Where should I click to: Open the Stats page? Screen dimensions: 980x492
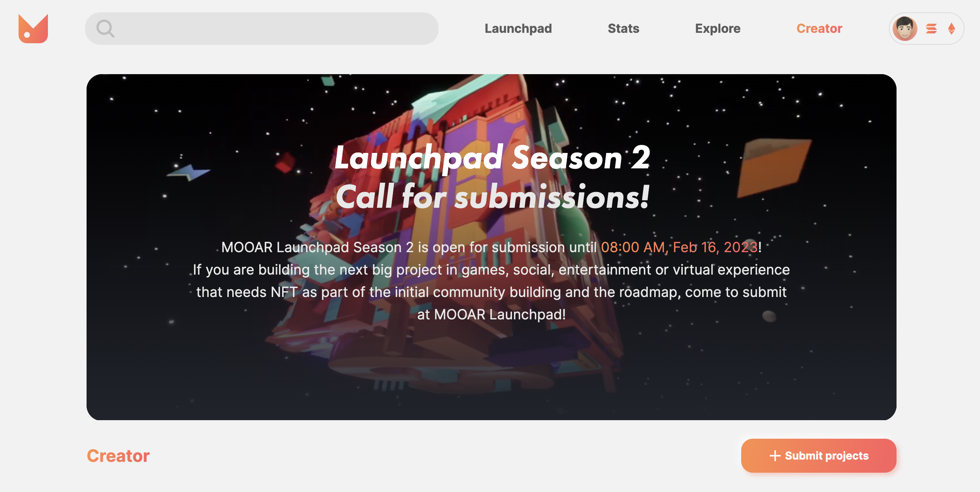(623, 29)
